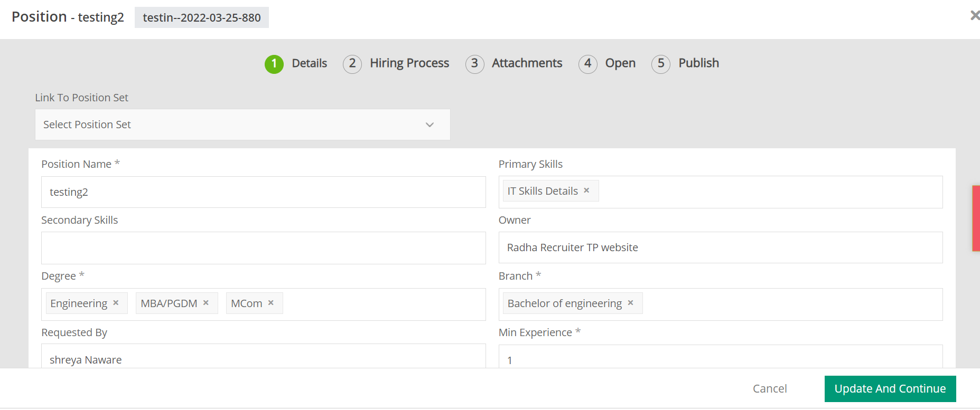Cancel editing the position
The image size is (980, 410).
[x=770, y=389]
